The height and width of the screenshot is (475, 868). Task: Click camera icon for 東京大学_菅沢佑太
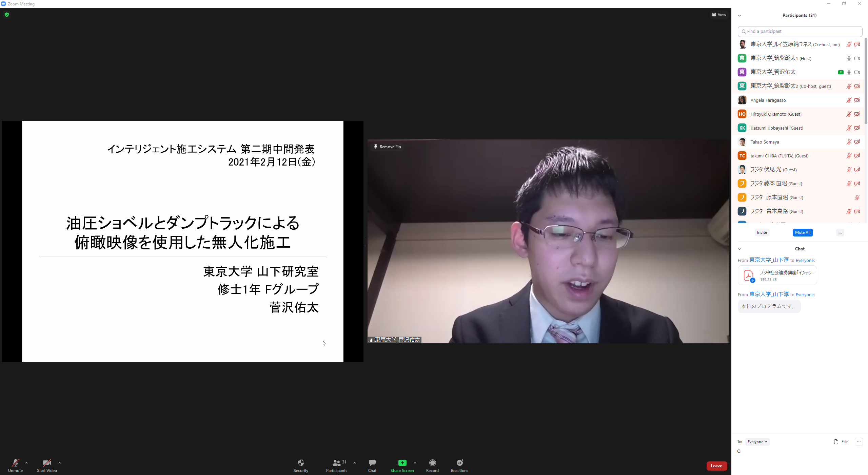[x=857, y=72]
